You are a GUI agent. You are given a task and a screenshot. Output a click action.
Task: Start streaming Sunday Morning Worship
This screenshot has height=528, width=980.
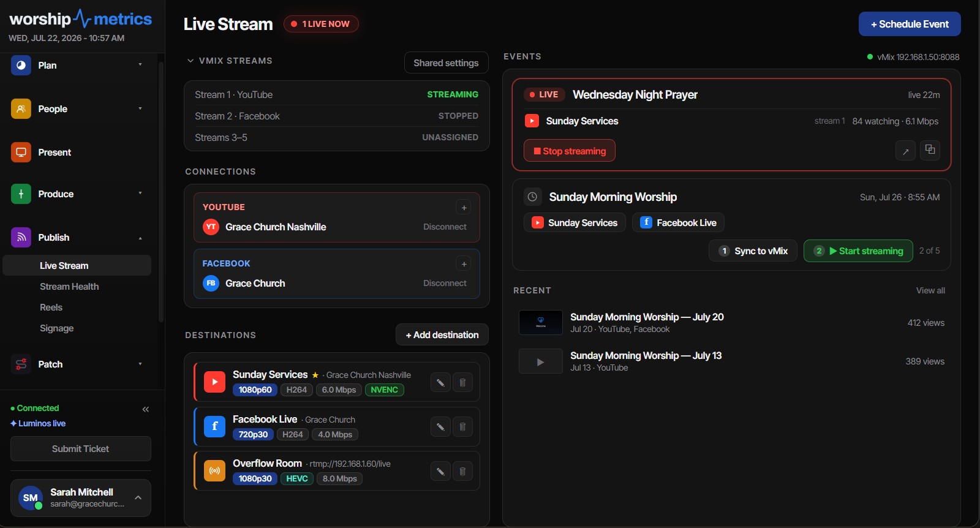858,251
